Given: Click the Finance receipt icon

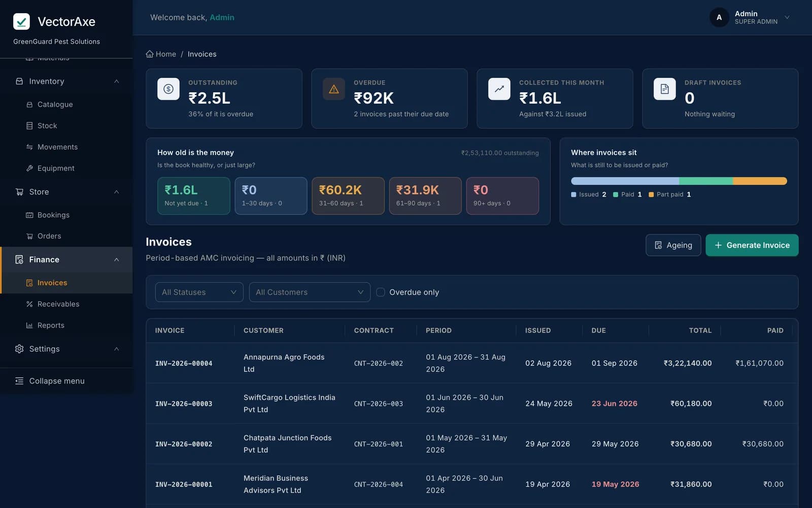Looking at the screenshot, I should [19, 260].
